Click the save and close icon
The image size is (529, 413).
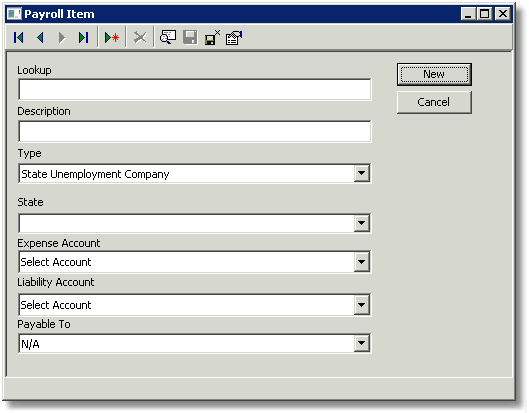click(212, 37)
